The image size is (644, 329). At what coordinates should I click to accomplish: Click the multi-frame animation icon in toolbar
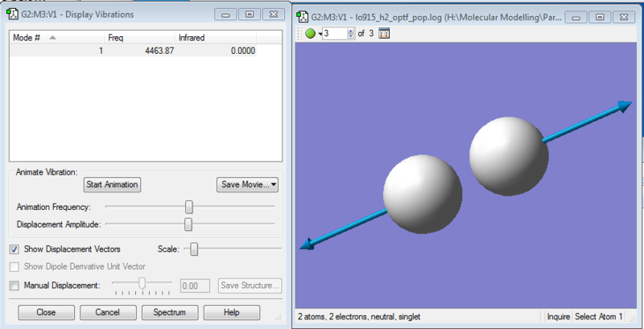[384, 34]
